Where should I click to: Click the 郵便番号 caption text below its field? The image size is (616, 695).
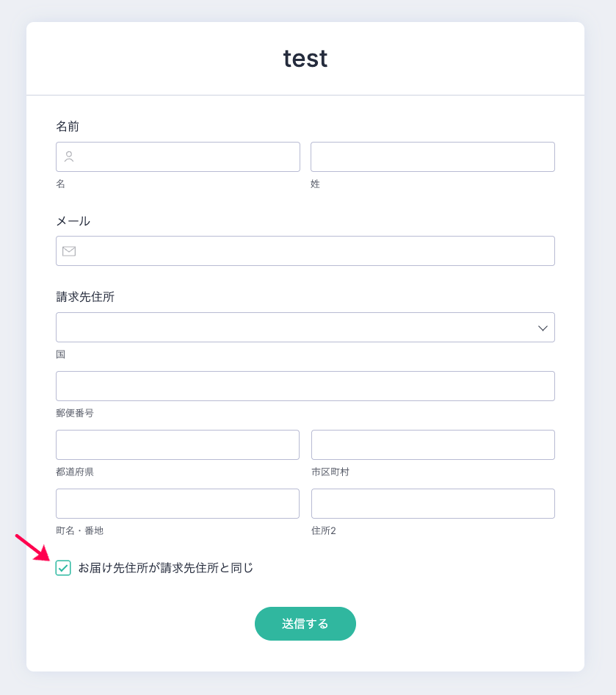(x=75, y=413)
